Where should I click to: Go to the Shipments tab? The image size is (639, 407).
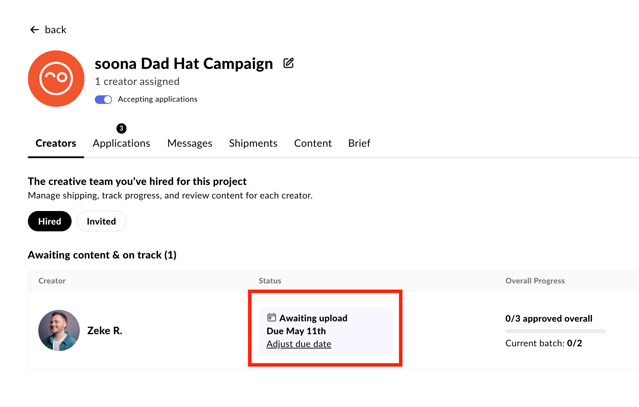pos(253,143)
